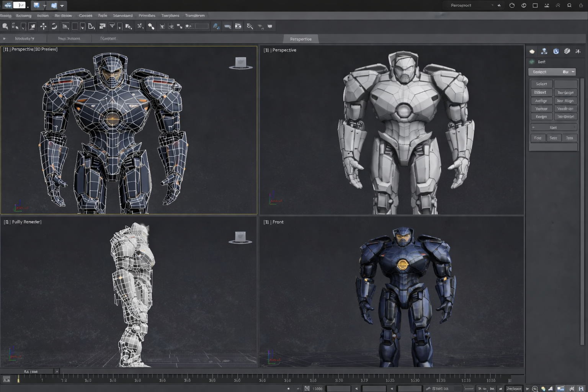
Task: Open the Transform menu
Action: tap(194, 15)
